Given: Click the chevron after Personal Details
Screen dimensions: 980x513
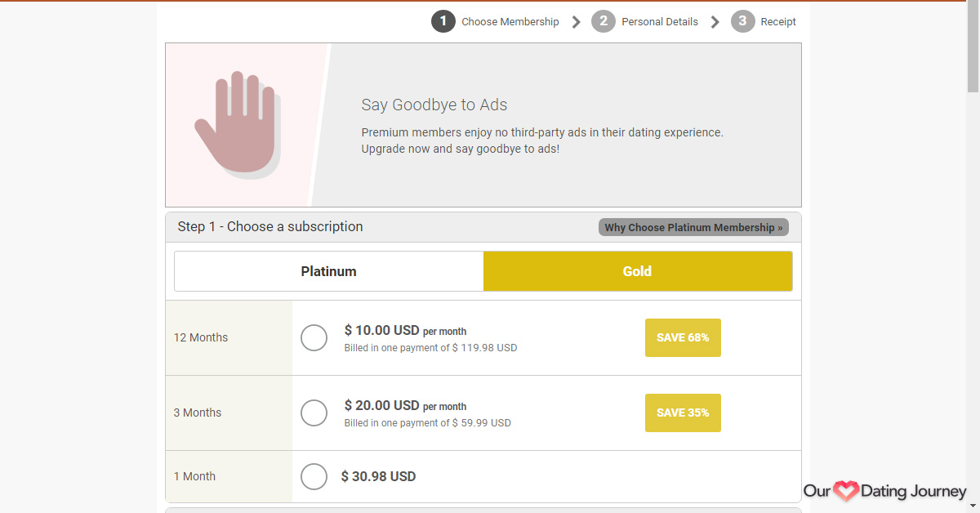Looking at the screenshot, I should click(x=715, y=22).
